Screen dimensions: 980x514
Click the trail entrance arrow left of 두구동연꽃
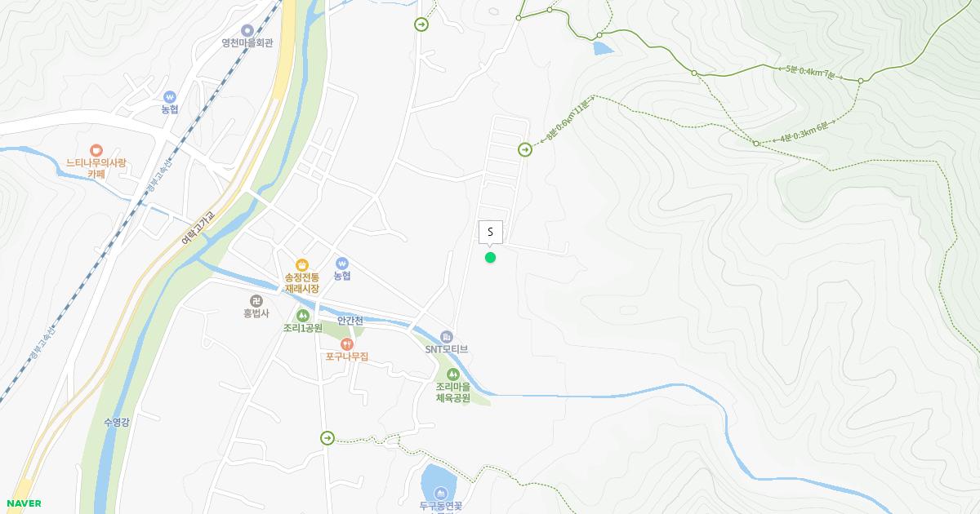pos(327,438)
